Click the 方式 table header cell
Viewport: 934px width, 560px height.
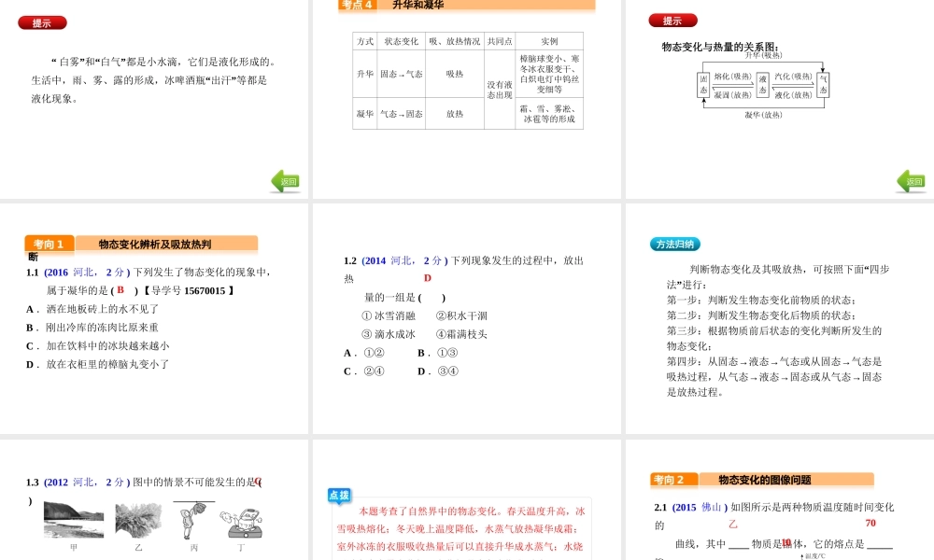[364, 41]
